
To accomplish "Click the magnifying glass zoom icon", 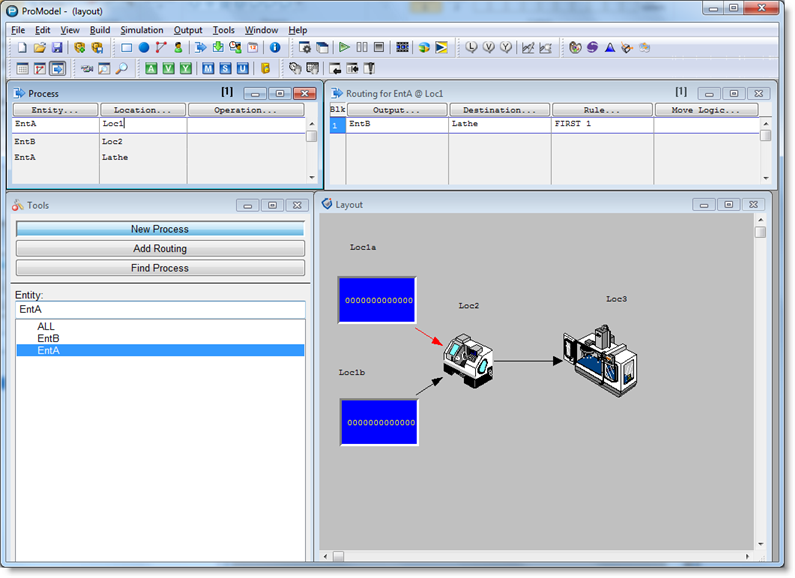I will (x=122, y=68).
